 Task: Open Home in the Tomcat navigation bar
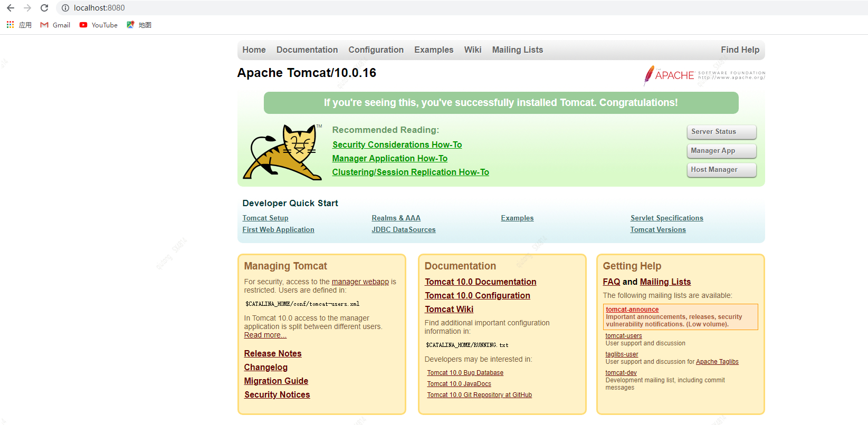[x=254, y=50]
